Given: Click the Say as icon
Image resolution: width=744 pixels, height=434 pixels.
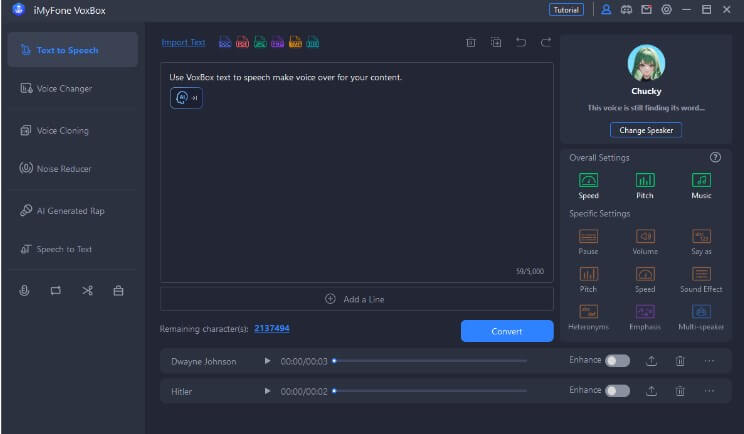Looking at the screenshot, I should (x=701, y=236).
